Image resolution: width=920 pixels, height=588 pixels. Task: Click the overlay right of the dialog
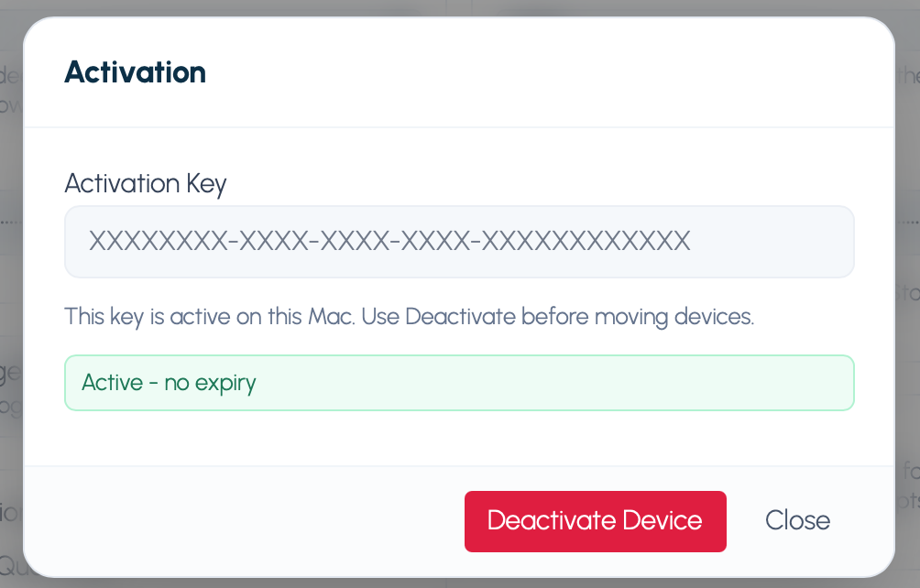911,293
